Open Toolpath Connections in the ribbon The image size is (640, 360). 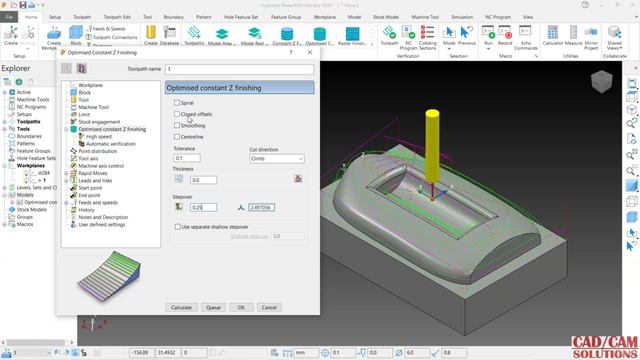(x=111, y=37)
